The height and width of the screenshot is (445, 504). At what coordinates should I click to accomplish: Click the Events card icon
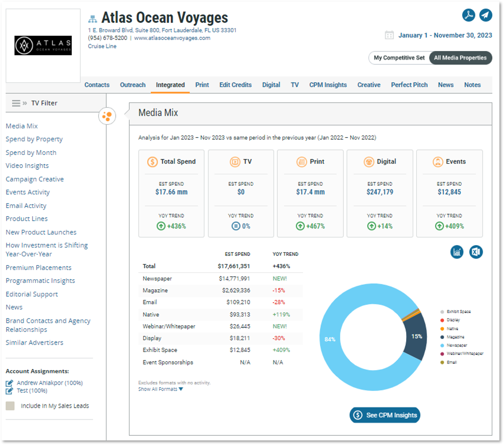pos(438,162)
